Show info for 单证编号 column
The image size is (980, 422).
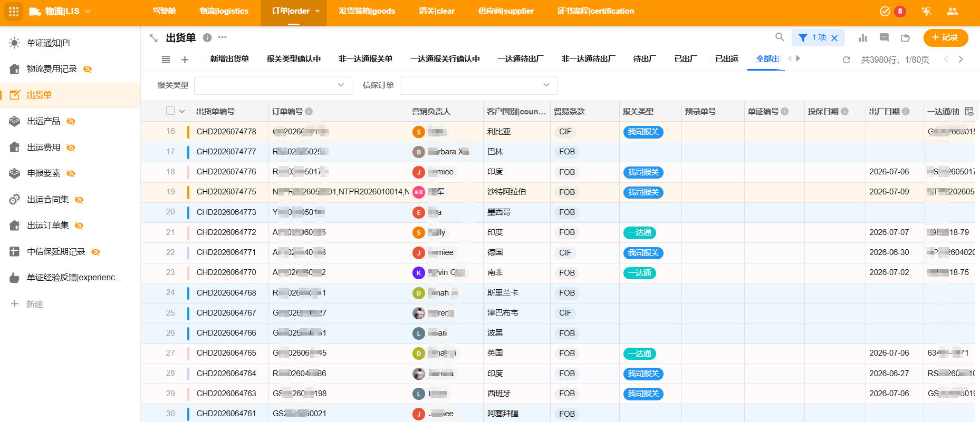785,111
